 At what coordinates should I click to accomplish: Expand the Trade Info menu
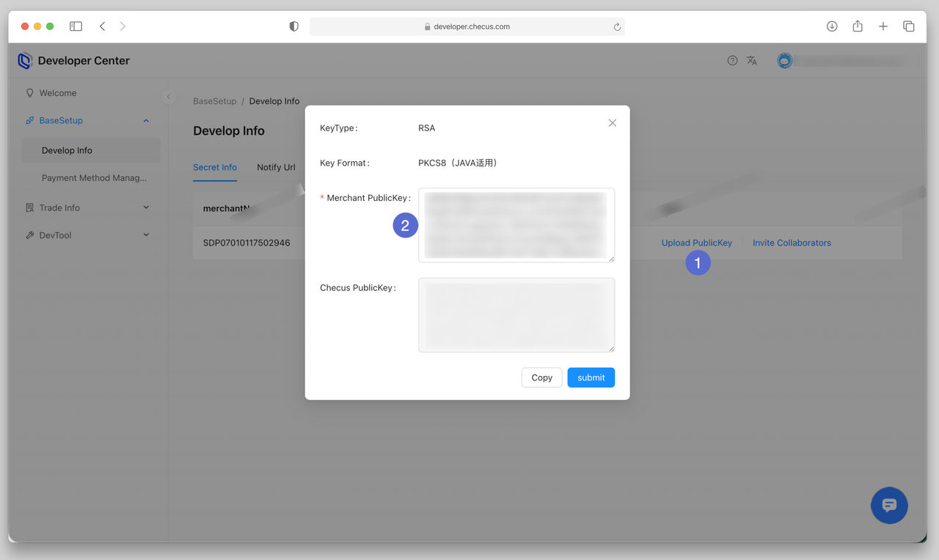pos(146,208)
